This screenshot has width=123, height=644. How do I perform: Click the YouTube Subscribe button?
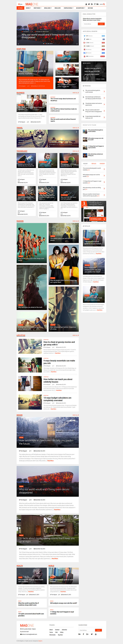tap(102, 56)
